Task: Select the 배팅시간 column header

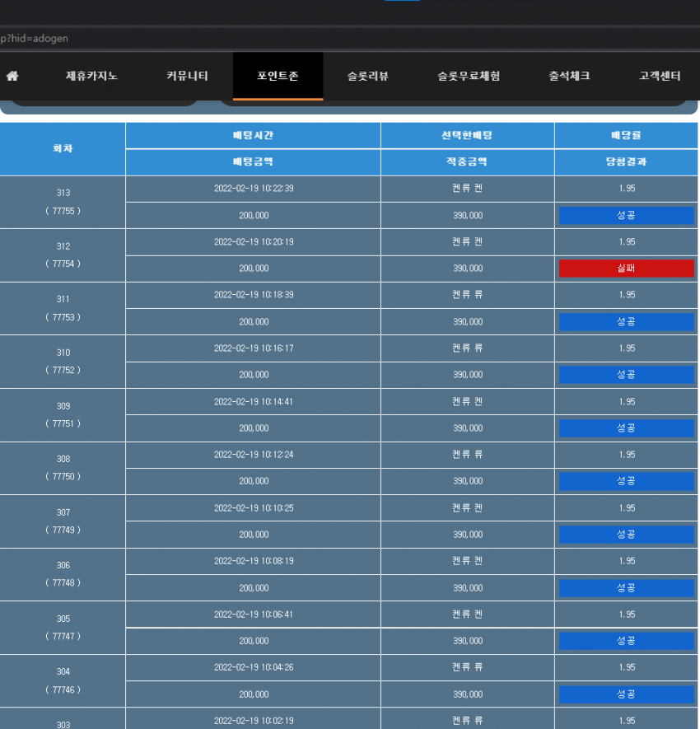Action: coord(254,135)
